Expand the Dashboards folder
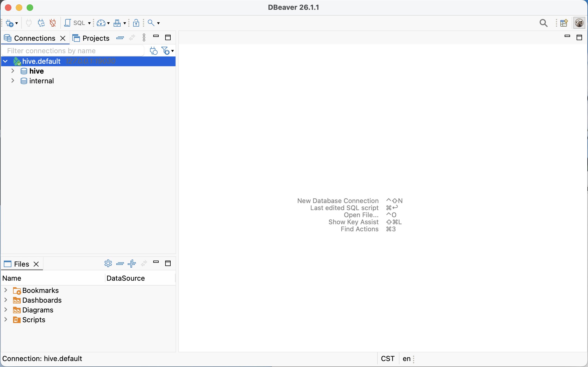Screen dimensions: 588x367 [5, 300]
